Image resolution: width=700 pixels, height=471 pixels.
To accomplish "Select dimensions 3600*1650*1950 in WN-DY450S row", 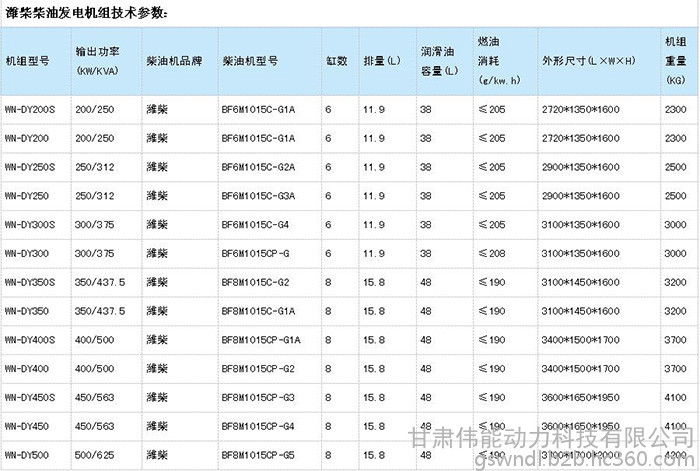I will pyautogui.click(x=581, y=397).
